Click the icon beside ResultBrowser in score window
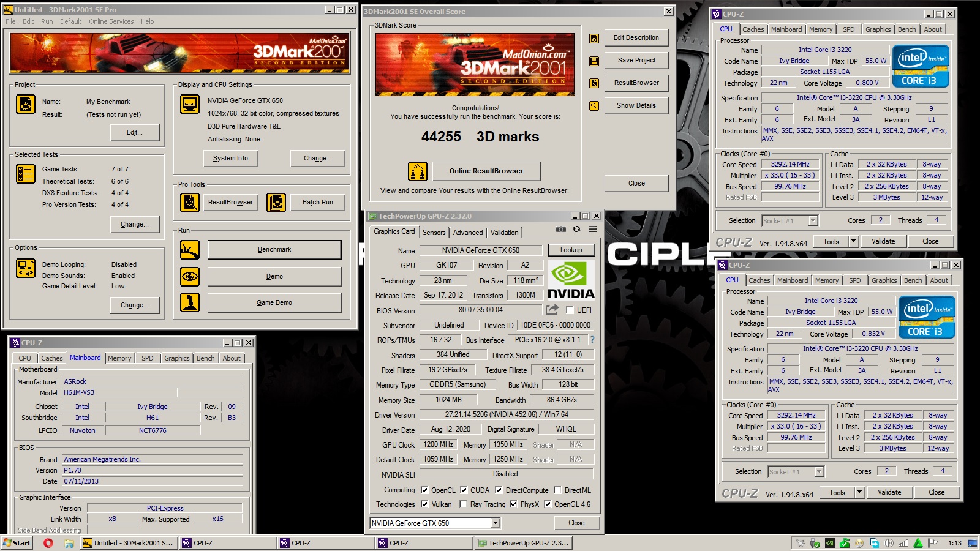 [594, 83]
